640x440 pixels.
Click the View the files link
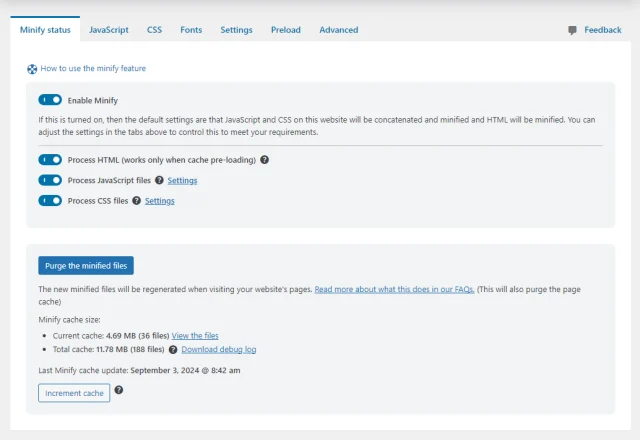click(x=195, y=336)
